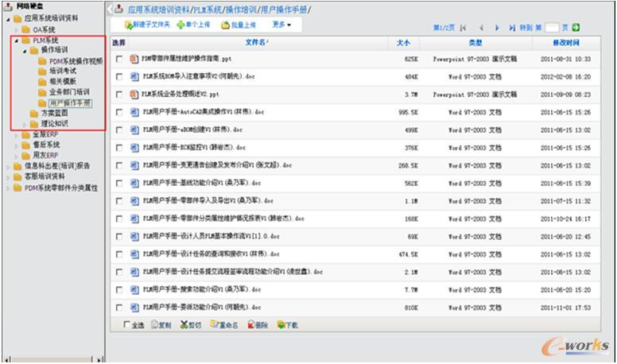Viewport: 617px width, 364px height.
Task: Collapse the 应用系统培训资料 tree node
Action: click(8, 19)
